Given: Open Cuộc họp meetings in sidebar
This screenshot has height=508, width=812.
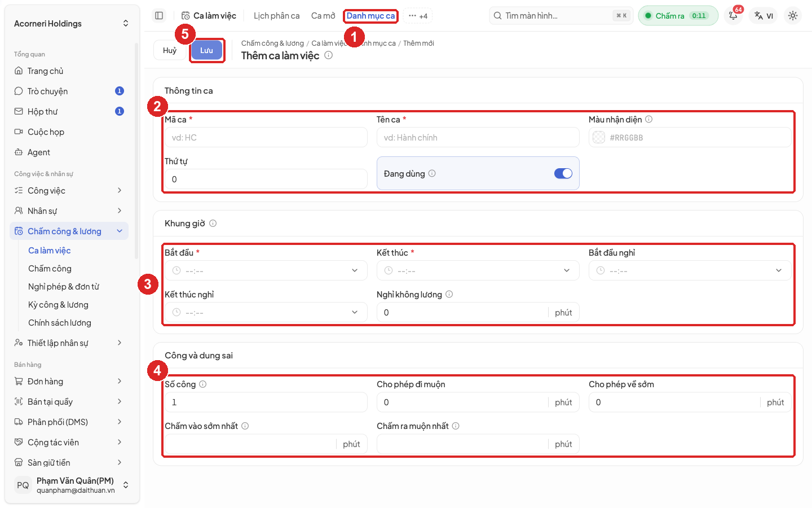Looking at the screenshot, I should pos(69,132).
